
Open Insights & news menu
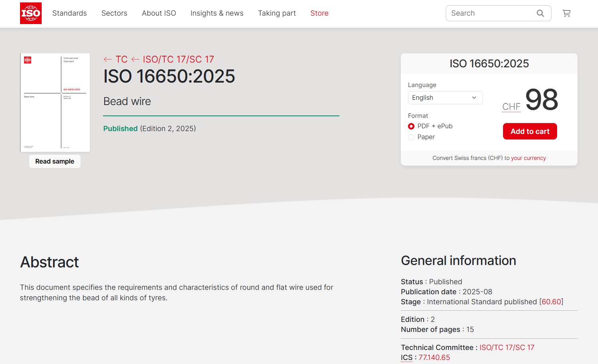[217, 13]
